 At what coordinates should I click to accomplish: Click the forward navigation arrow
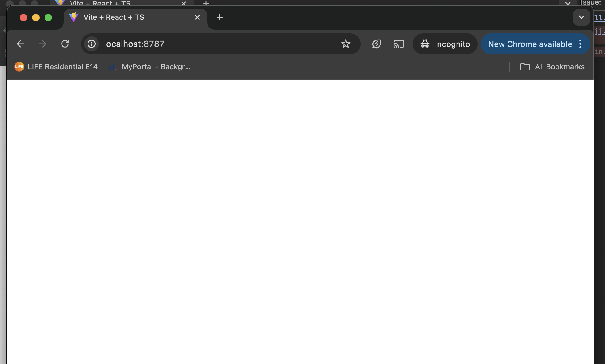(42, 44)
